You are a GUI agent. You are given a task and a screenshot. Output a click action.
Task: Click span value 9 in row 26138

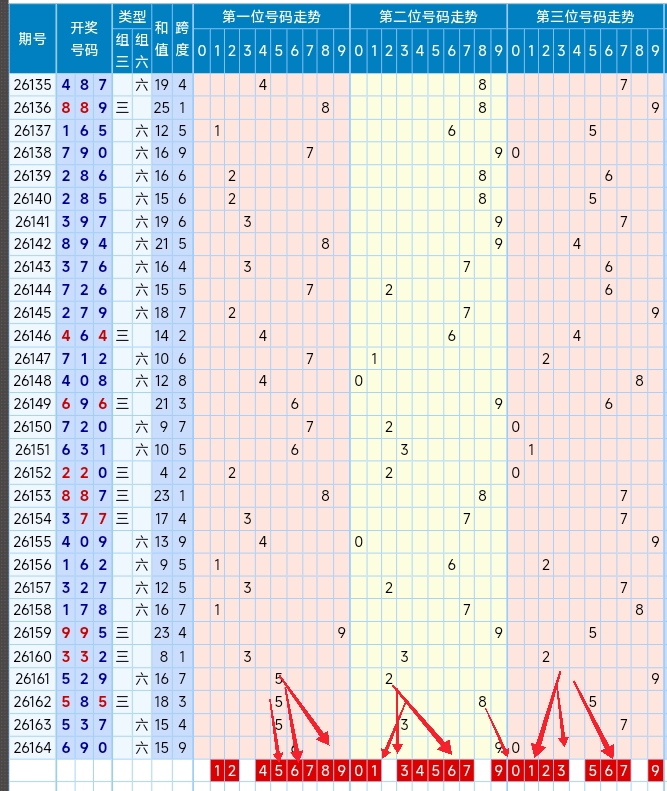tap(182, 153)
